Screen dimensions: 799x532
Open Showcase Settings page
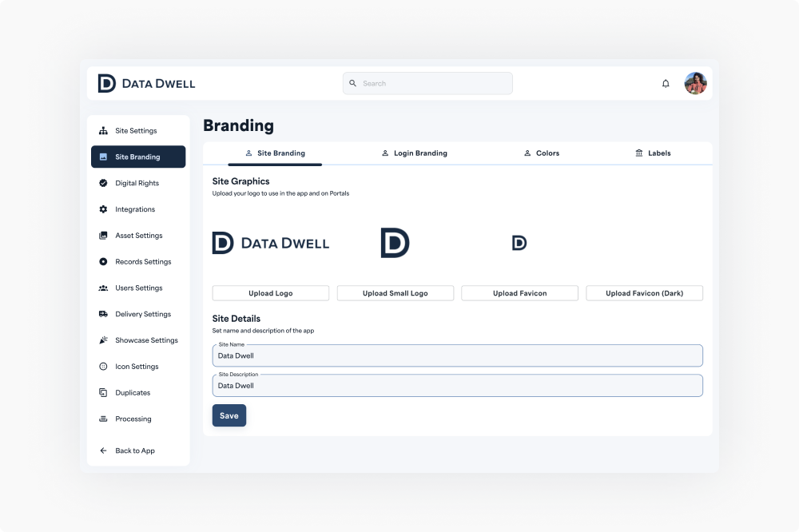point(138,340)
